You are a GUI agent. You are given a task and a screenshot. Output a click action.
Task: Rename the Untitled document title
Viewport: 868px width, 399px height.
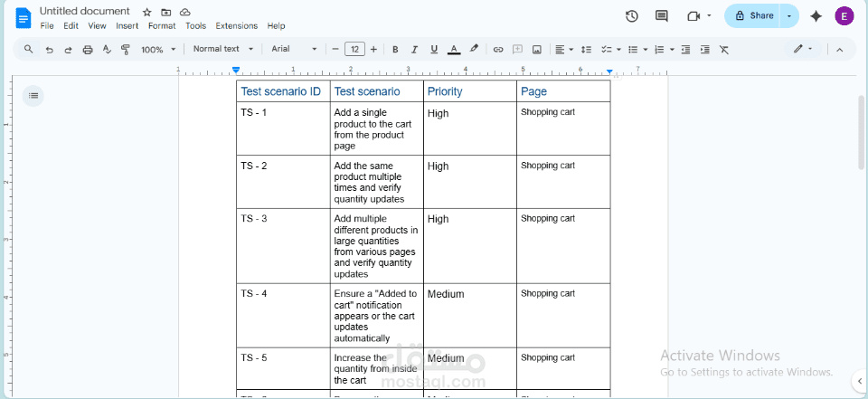click(85, 11)
